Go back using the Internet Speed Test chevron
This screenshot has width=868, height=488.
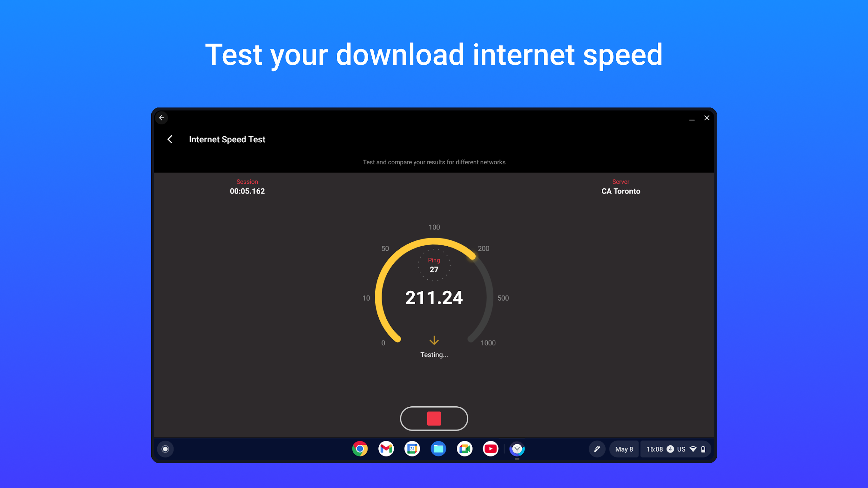[170, 139]
